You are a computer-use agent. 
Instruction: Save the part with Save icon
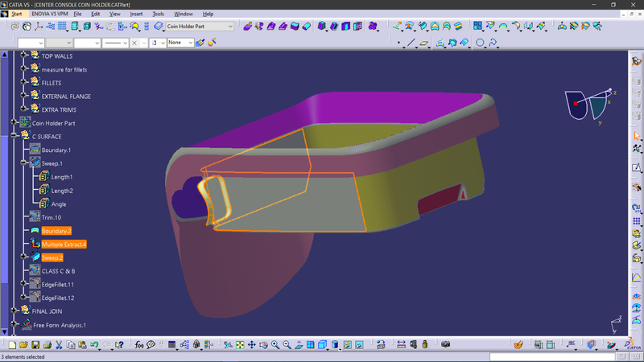coord(35,345)
